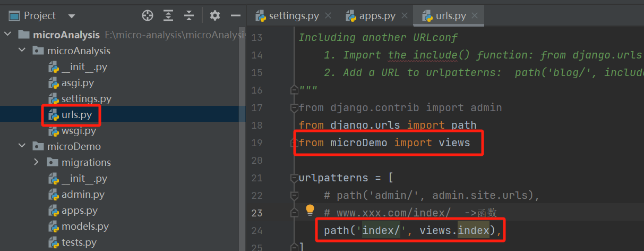
Task: Open models.py in the project tree
Action: coord(85,227)
